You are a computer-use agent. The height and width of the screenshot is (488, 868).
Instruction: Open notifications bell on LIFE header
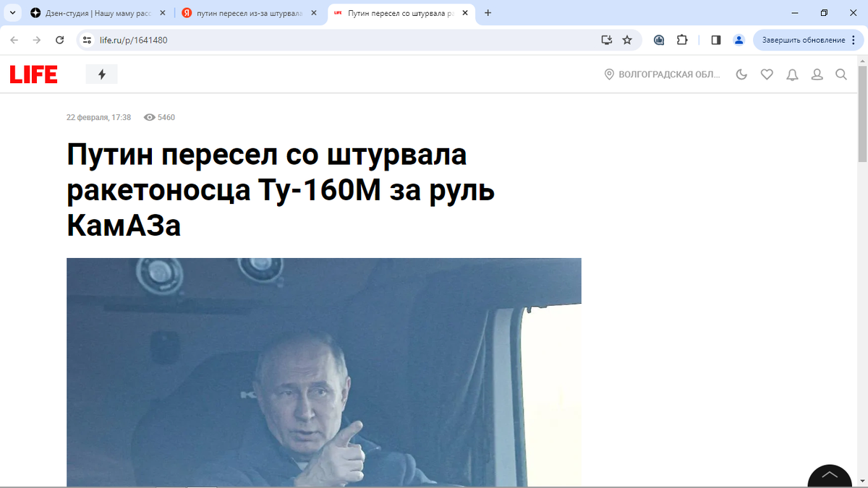click(x=792, y=74)
